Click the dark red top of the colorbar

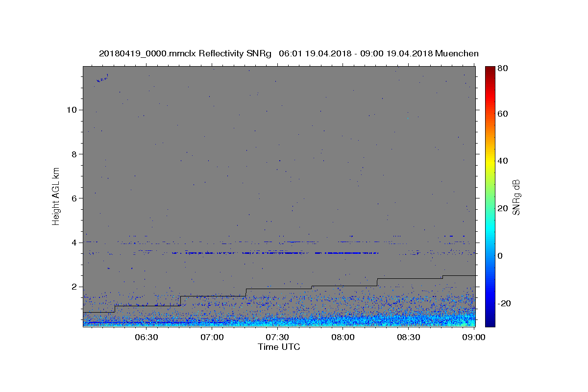pyautogui.click(x=490, y=70)
